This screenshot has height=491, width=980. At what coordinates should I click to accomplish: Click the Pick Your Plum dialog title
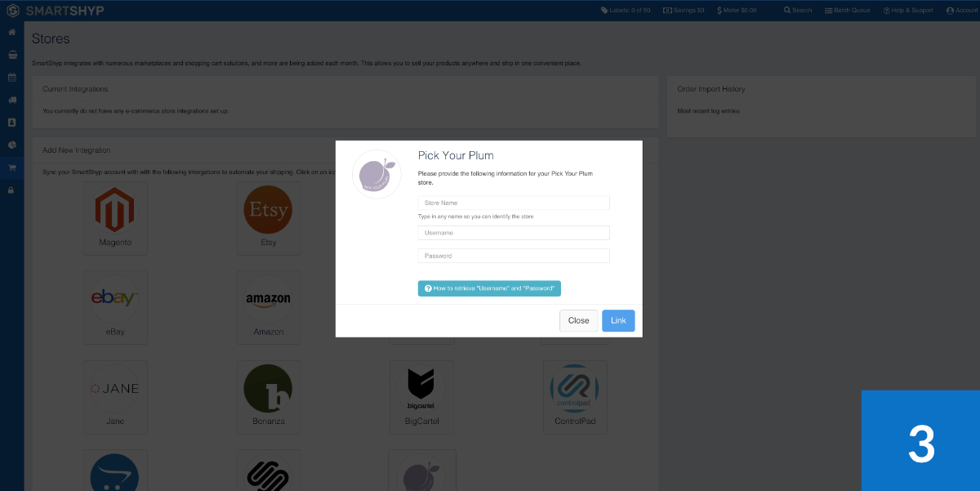(x=456, y=155)
